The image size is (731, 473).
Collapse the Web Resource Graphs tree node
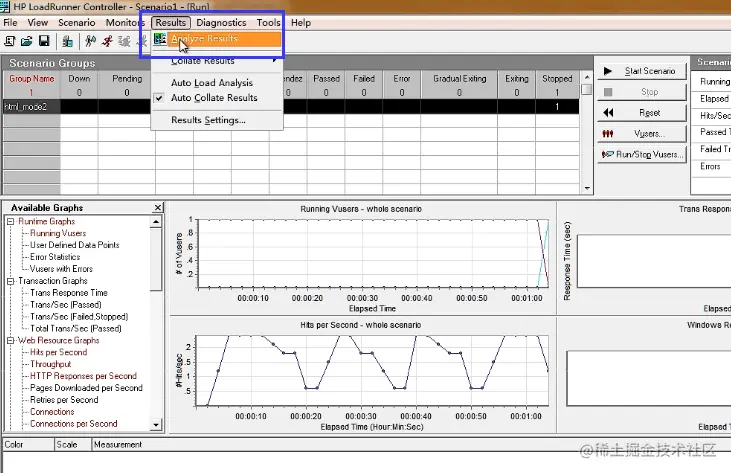point(10,341)
